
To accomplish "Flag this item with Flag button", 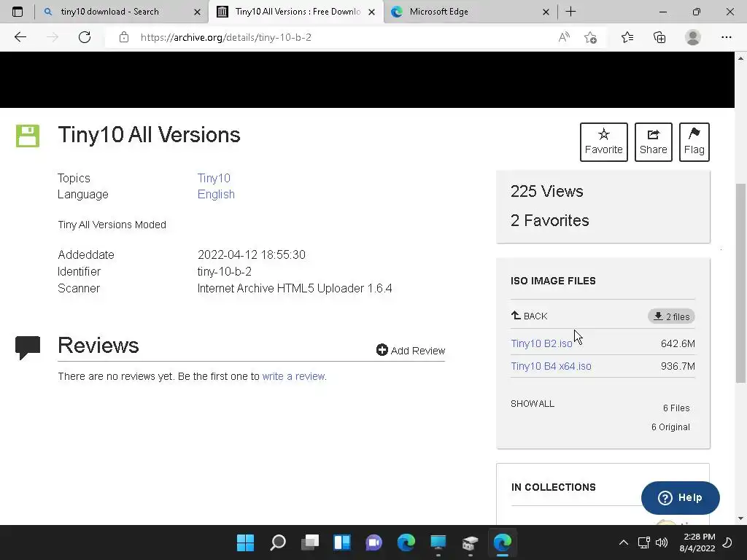I will pos(694,142).
